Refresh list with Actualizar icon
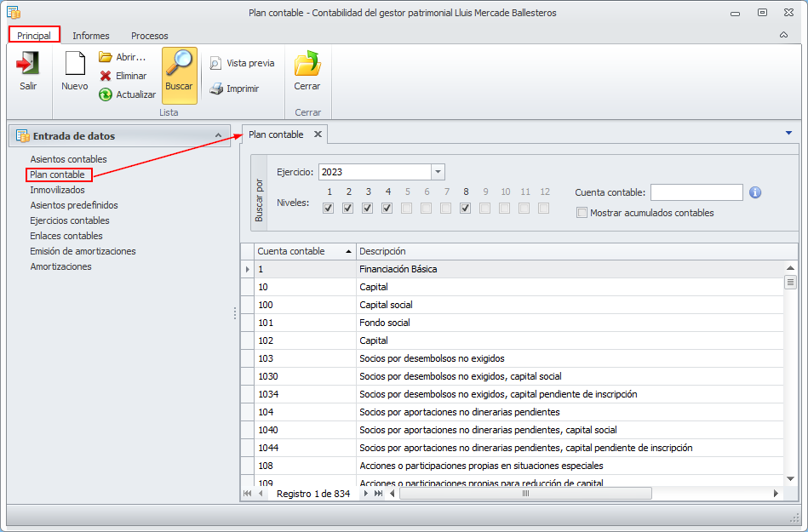The image size is (808, 532). click(106, 94)
